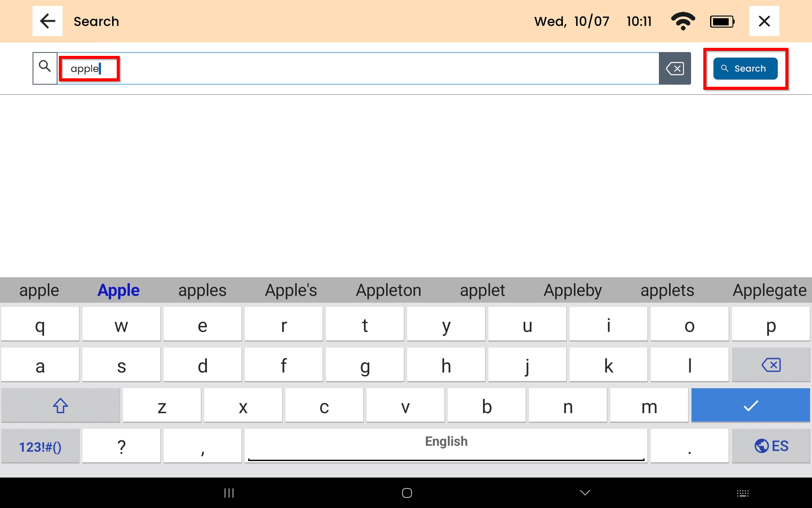The width and height of the screenshot is (812, 508).
Task: Close the search screen with X
Action: (x=764, y=21)
